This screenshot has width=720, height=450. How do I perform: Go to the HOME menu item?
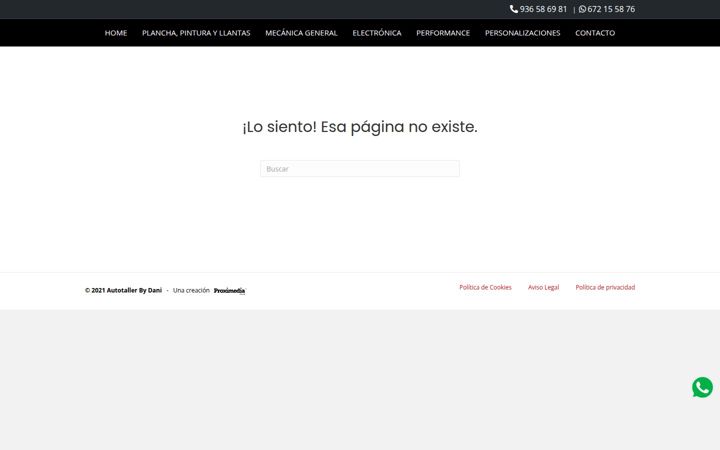coord(116,33)
